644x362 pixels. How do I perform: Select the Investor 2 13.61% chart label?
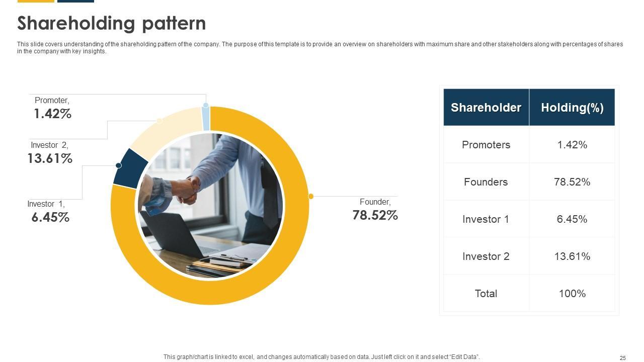point(50,153)
